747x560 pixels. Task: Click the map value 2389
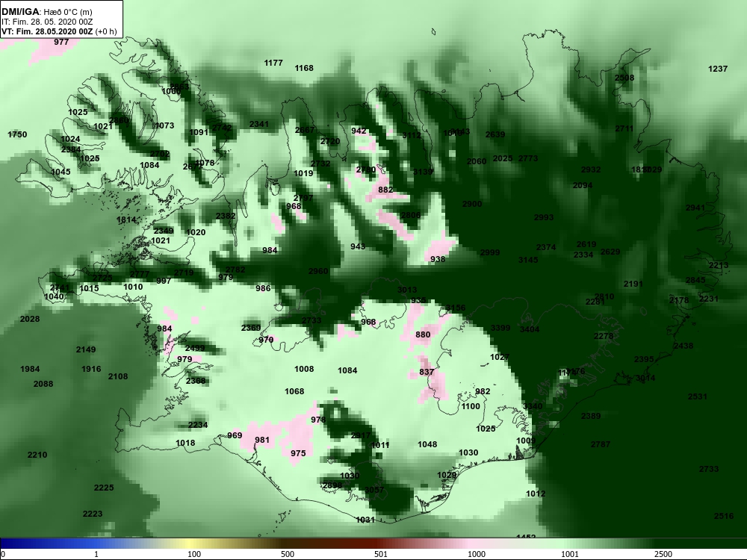click(x=591, y=416)
